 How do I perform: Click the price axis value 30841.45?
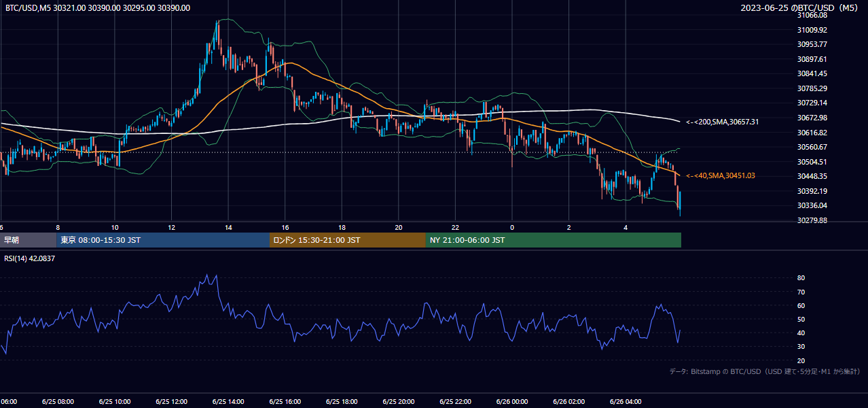pos(812,73)
